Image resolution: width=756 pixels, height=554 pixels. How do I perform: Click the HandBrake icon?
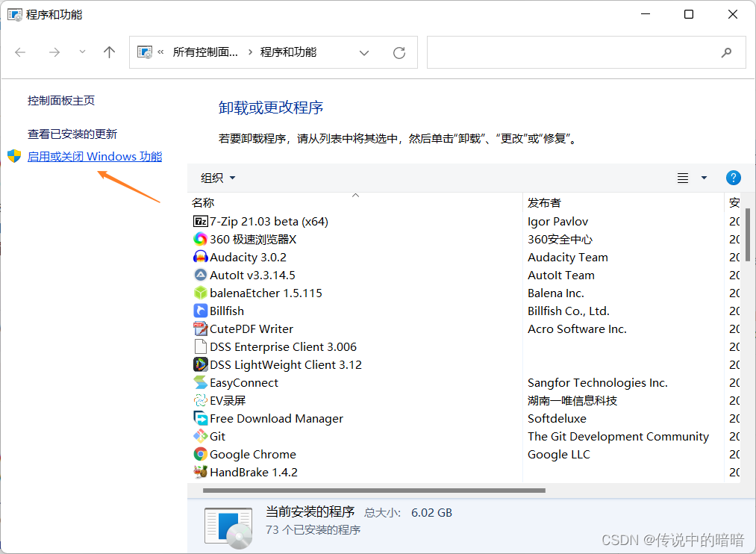(200, 472)
